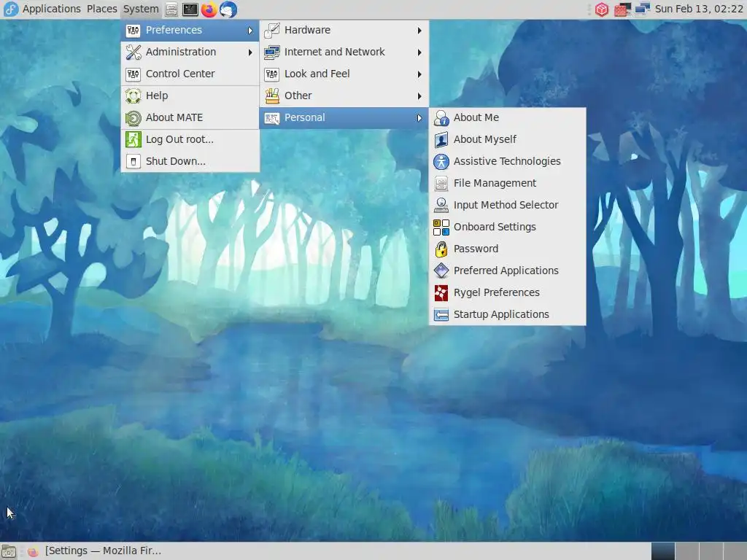The width and height of the screenshot is (747, 560).
Task: Launch Firefox from the top panel
Action: click(209, 9)
